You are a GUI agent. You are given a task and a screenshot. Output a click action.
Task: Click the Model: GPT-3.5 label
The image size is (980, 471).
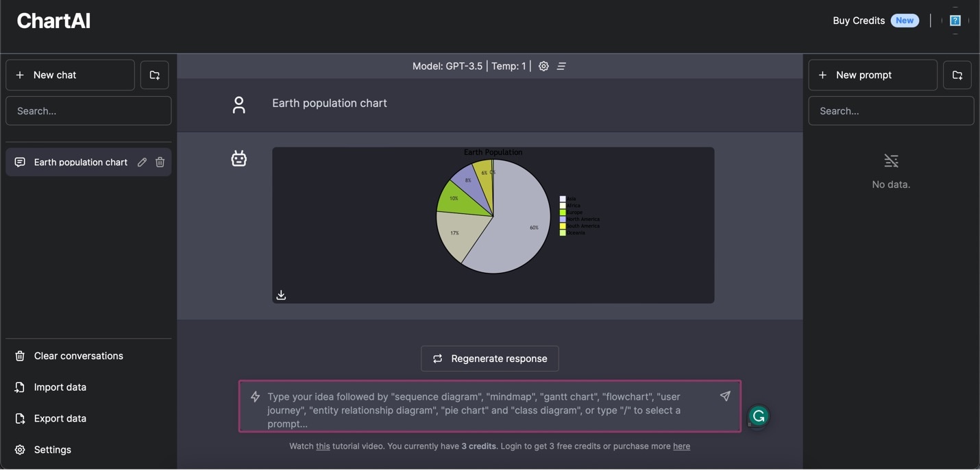coord(448,66)
